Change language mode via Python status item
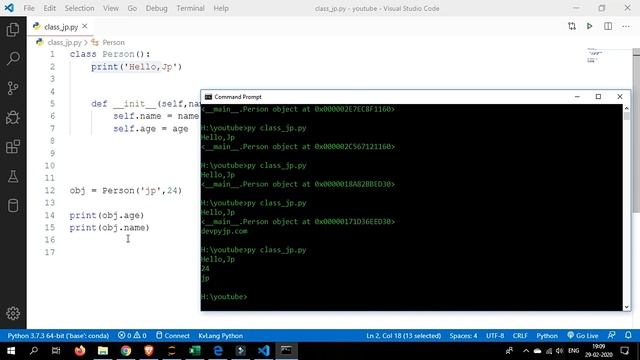Viewport: 640px width, 360px height. (547, 336)
